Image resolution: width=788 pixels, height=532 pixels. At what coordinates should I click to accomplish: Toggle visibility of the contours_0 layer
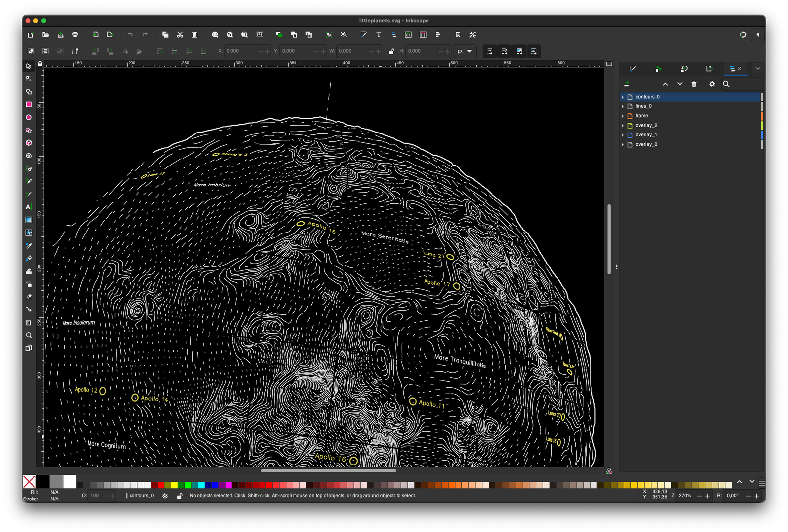165,496
